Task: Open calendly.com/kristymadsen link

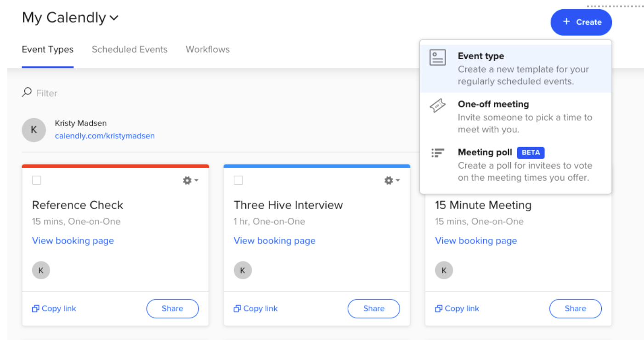Action: click(x=105, y=136)
